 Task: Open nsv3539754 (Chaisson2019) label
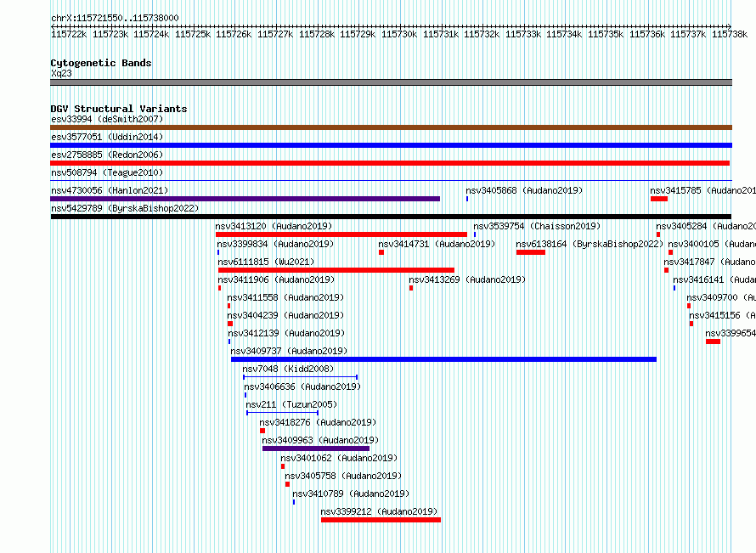click(x=537, y=226)
